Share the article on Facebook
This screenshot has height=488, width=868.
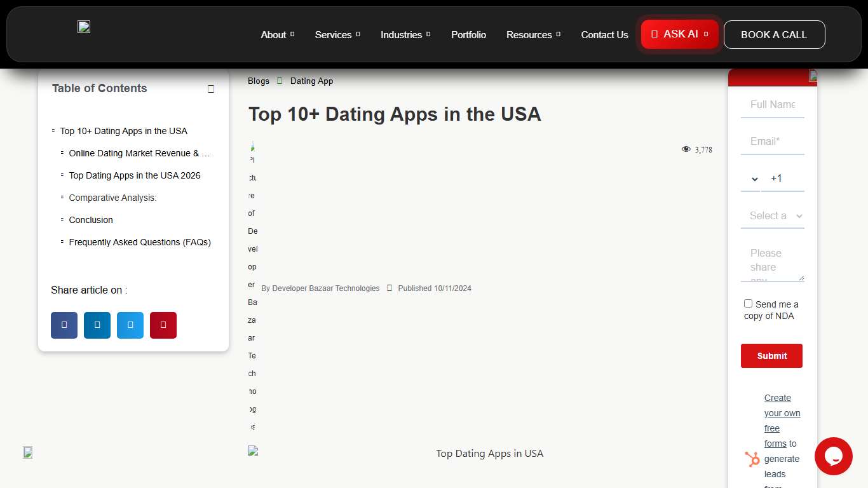(64, 325)
